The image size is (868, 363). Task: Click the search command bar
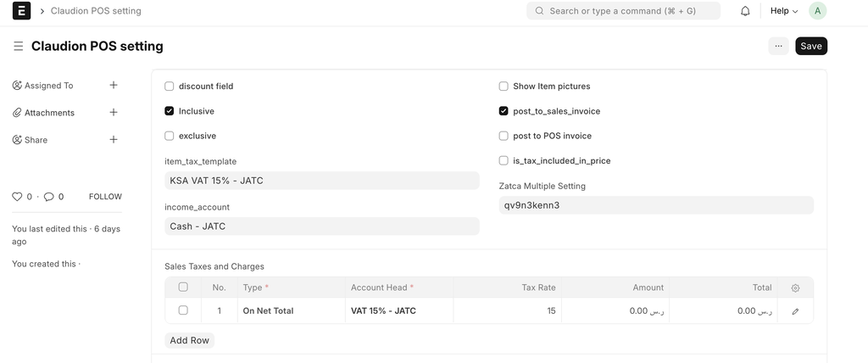click(623, 11)
